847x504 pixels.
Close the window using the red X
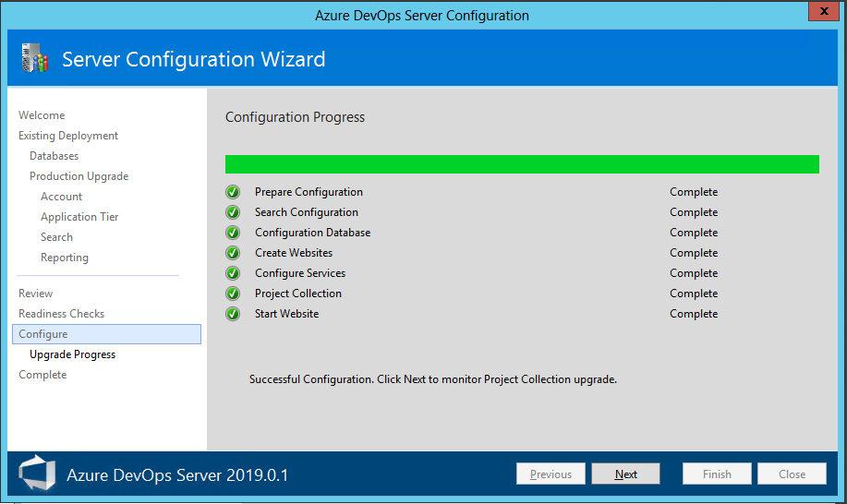click(x=821, y=12)
